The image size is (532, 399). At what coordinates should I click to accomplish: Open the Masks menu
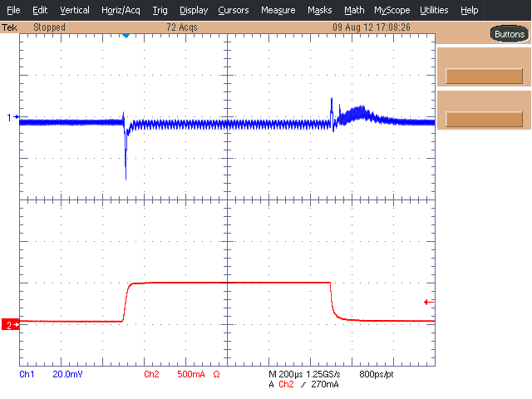[x=319, y=10]
